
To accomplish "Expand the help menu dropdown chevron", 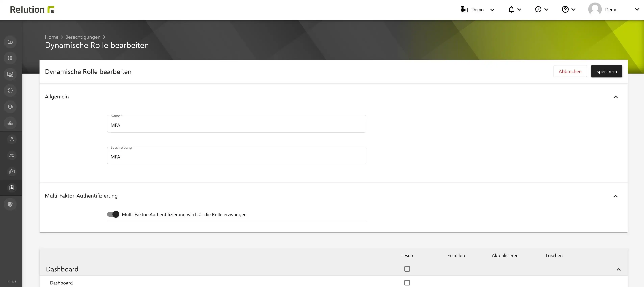I will [x=573, y=9].
